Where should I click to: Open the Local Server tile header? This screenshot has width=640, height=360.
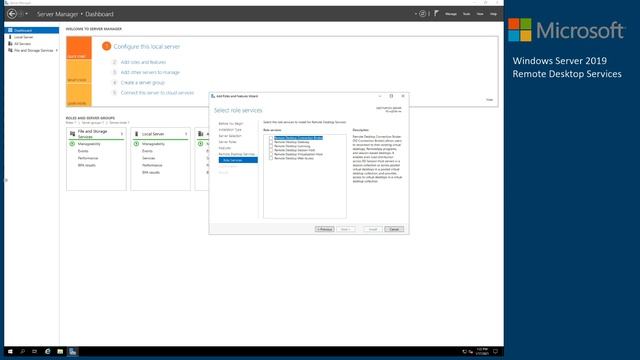[161, 134]
